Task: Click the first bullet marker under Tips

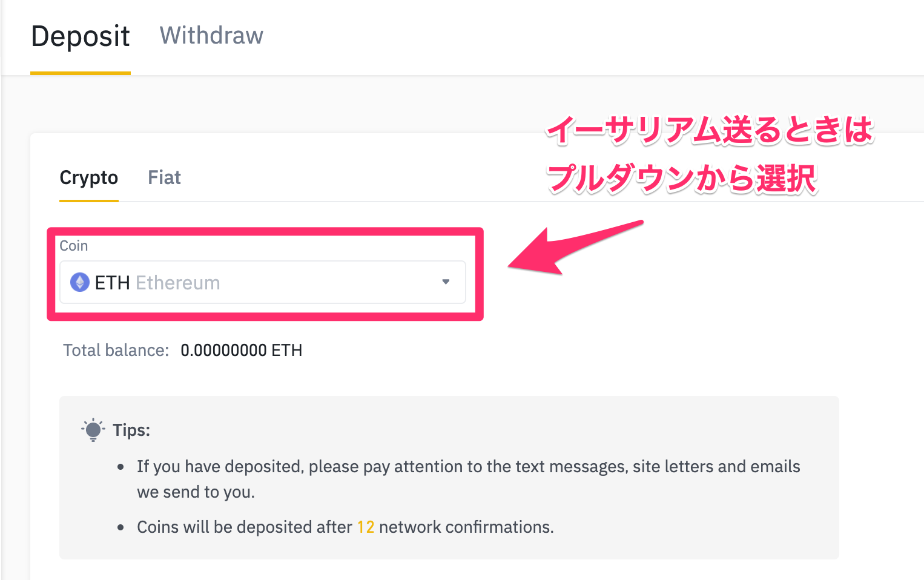Action: point(121,467)
